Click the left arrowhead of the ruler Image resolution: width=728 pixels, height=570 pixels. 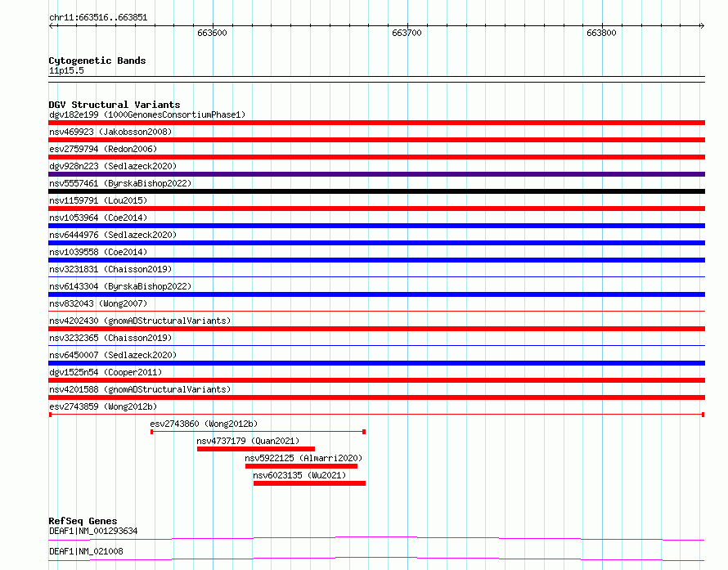coord(52,26)
